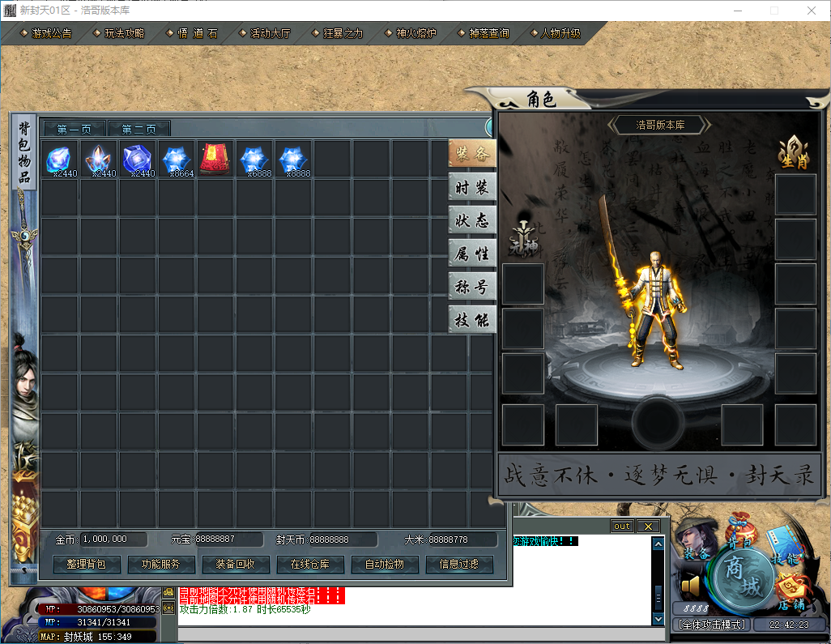Select the purple gem item in third slot
The height and width of the screenshot is (644, 831).
[137, 159]
